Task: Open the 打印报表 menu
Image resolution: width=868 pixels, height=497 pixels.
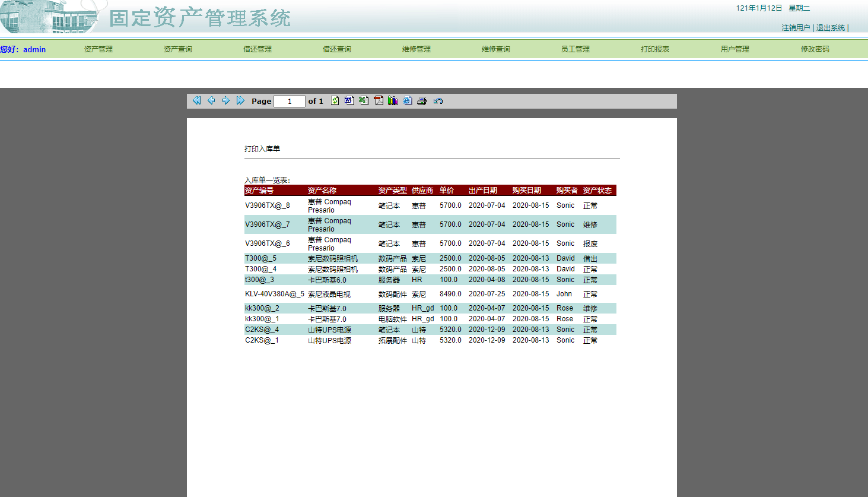Action: click(x=654, y=49)
